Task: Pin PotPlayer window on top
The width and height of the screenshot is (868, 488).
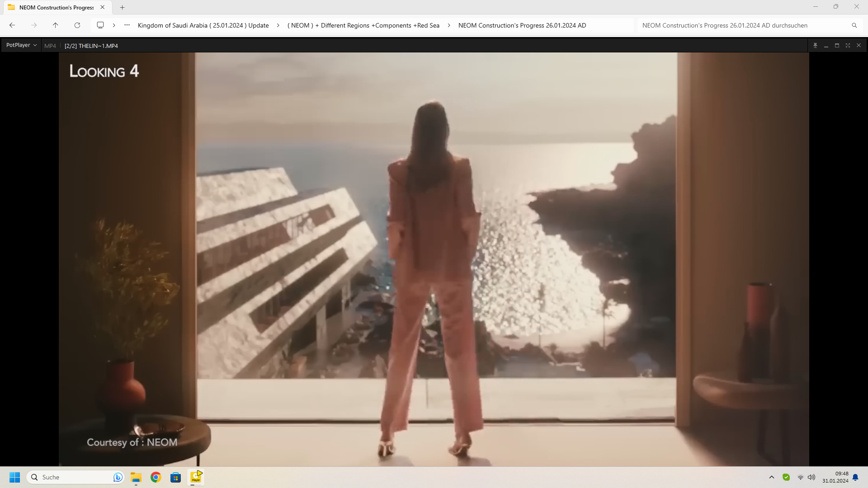Action: pos(815,45)
